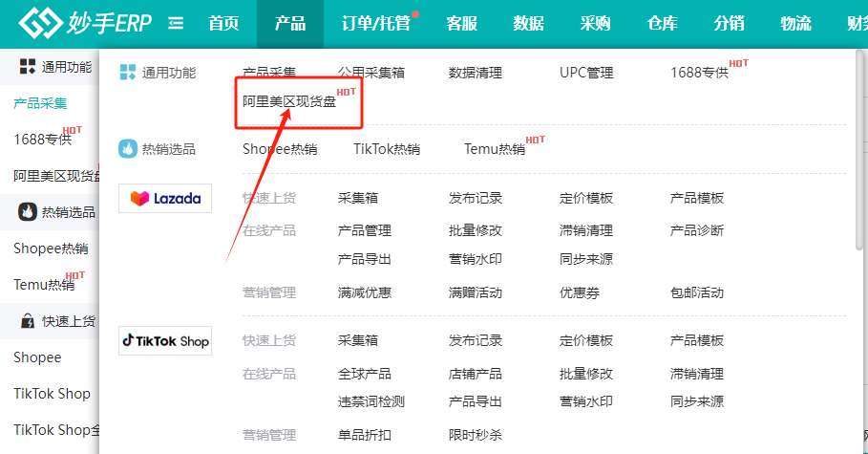This screenshot has width=868, height=454.
Task: Open the 订单/托管 top menu
Action: pos(376,23)
